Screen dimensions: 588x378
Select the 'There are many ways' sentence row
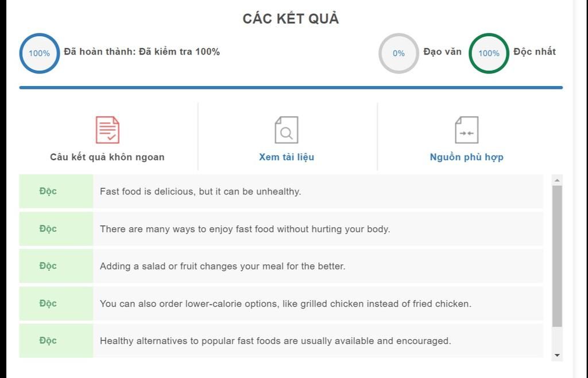pos(281,228)
